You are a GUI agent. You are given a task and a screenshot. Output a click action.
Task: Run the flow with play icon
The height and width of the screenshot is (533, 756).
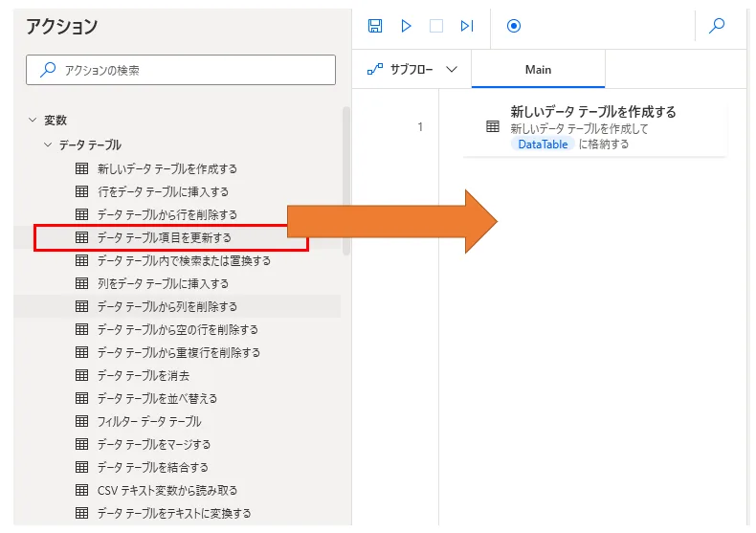click(406, 26)
